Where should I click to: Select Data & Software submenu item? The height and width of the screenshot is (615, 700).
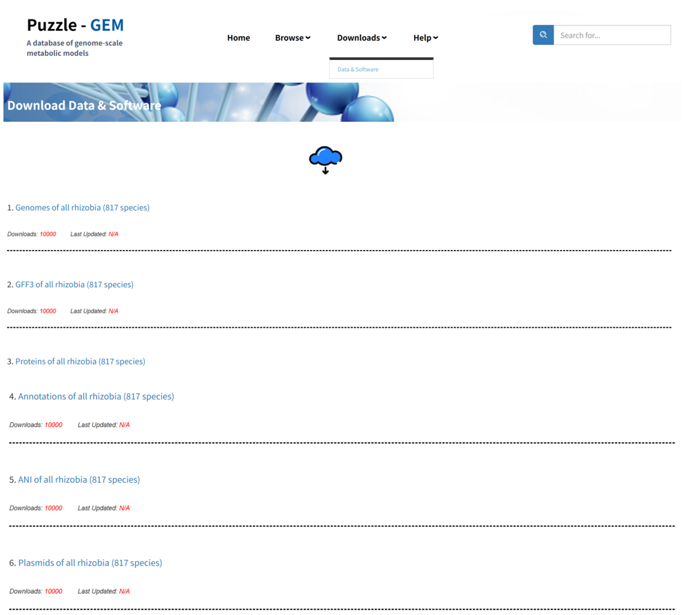click(358, 70)
